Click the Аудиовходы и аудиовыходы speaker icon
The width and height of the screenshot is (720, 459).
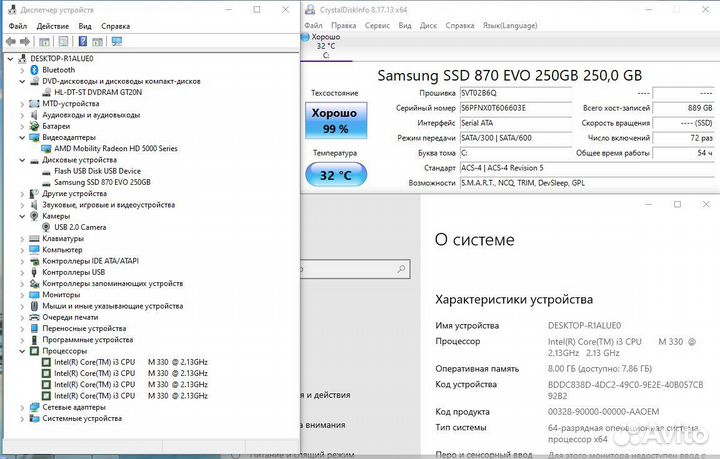pos(34,115)
